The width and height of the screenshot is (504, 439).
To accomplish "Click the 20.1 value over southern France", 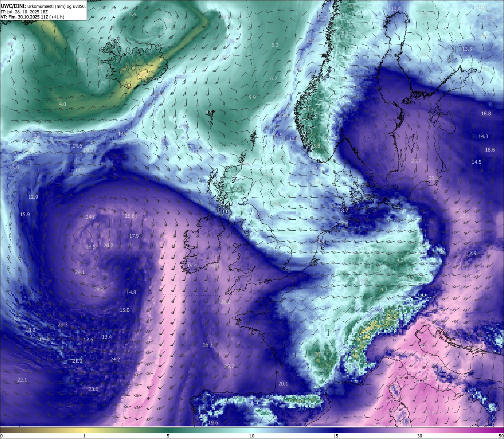I will point(283,383).
